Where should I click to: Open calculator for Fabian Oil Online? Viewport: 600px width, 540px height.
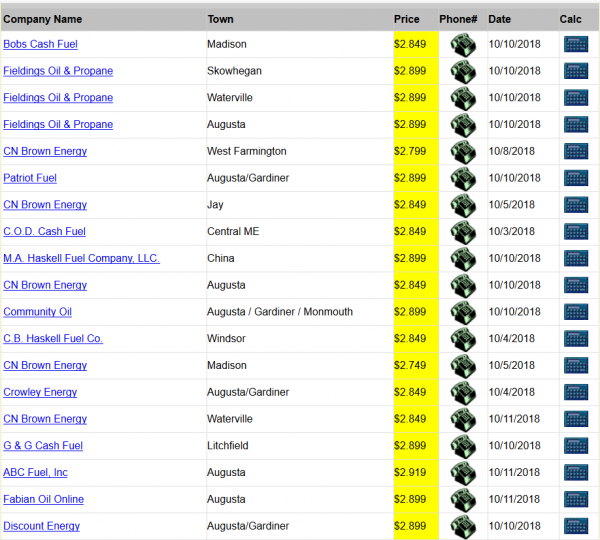pyautogui.click(x=575, y=500)
